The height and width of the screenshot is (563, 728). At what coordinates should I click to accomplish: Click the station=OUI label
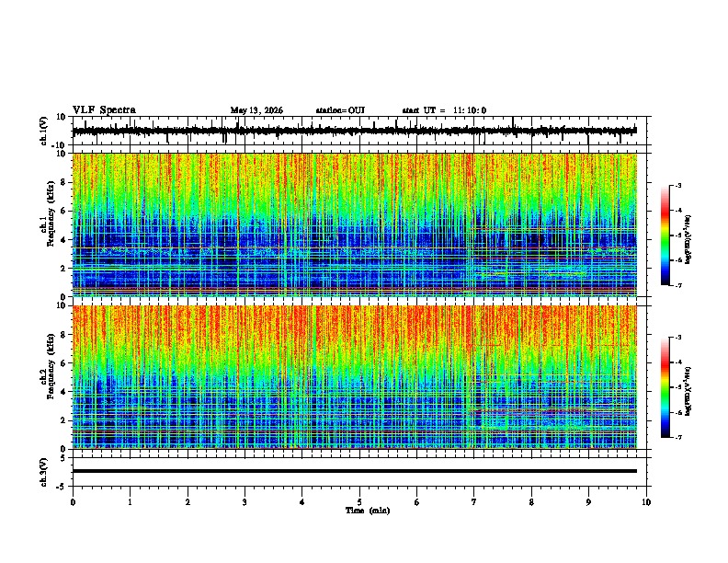point(340,110)
